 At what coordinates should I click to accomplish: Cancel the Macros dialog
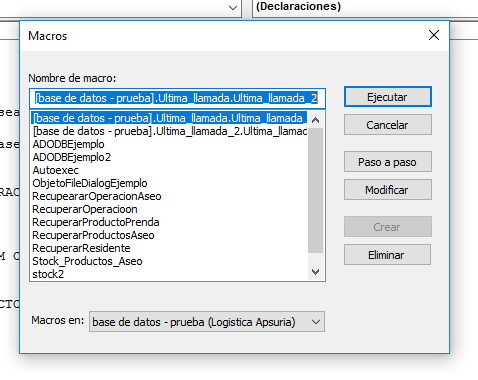coord(388,125)
